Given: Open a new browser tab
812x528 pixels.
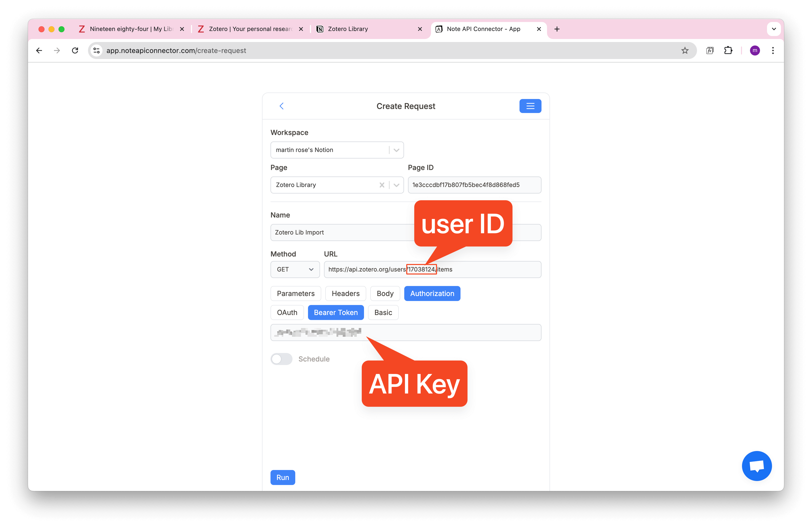Looking at the screenshot, I should point(557,29).
